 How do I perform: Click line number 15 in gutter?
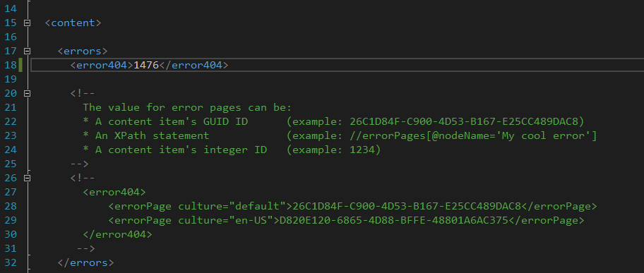[x=11, y=23]
